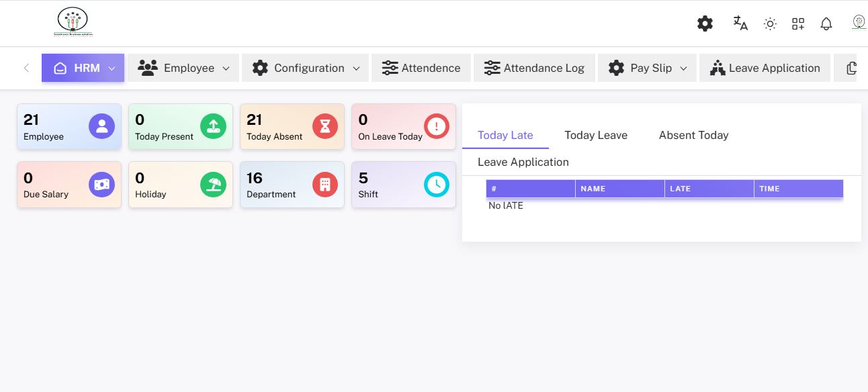Viewport: 868px width, 392px height.
Task: Open the language switcher icon
Action: [x=740, y=23]
